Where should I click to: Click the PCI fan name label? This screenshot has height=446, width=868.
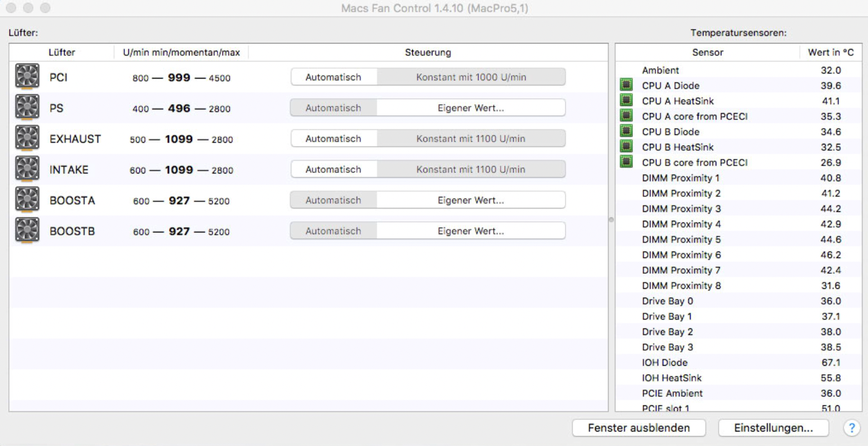pos(59,77)
